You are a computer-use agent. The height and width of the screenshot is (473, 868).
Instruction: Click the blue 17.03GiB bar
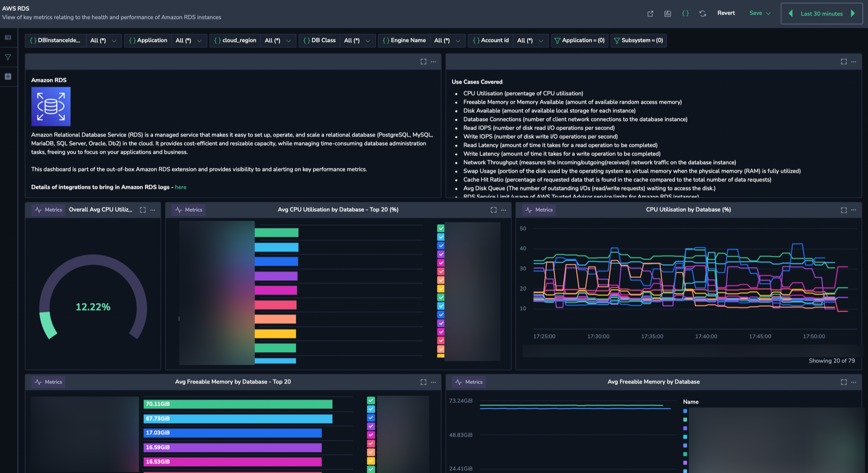point(233,433)
